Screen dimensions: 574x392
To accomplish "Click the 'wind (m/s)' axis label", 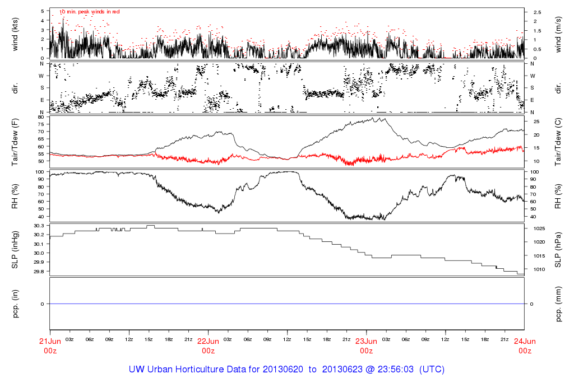I will 558,34.
